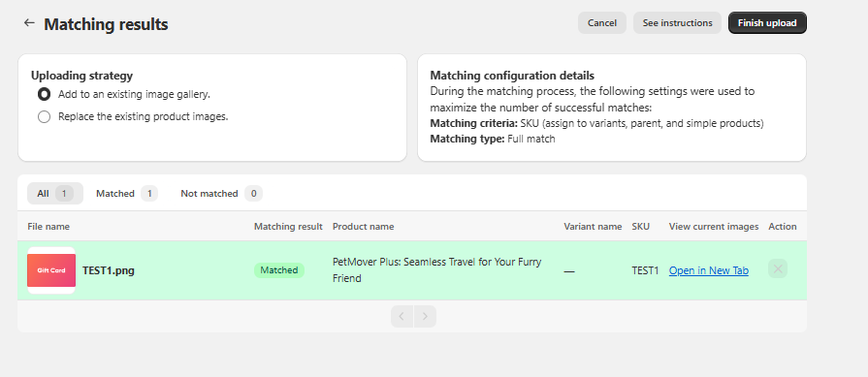Switch to the Matched tab

click(x=127, y=194)
